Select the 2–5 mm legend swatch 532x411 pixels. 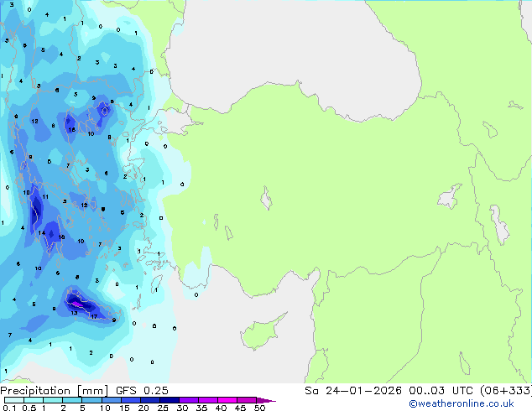point(72,400)
